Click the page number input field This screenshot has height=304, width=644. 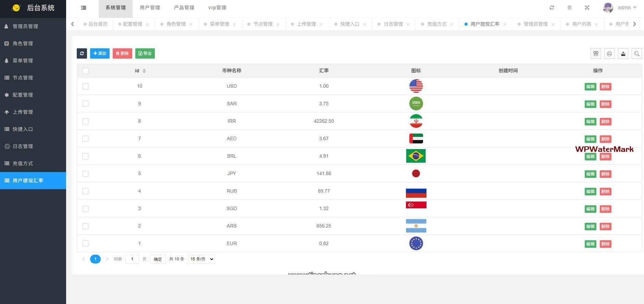click(x=132, y=259)
